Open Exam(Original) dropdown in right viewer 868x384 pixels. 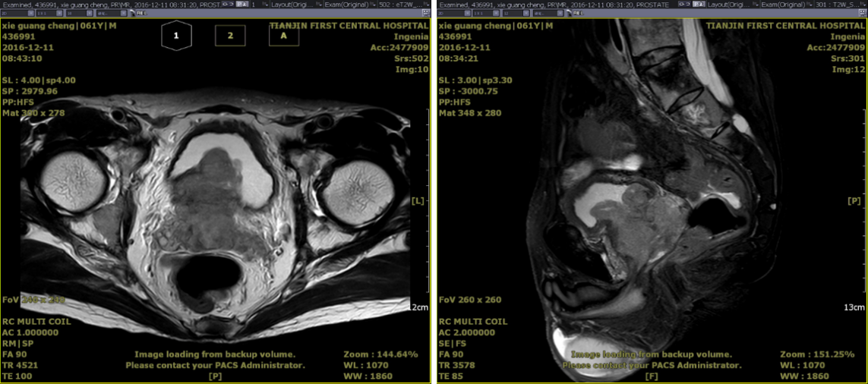787,5
